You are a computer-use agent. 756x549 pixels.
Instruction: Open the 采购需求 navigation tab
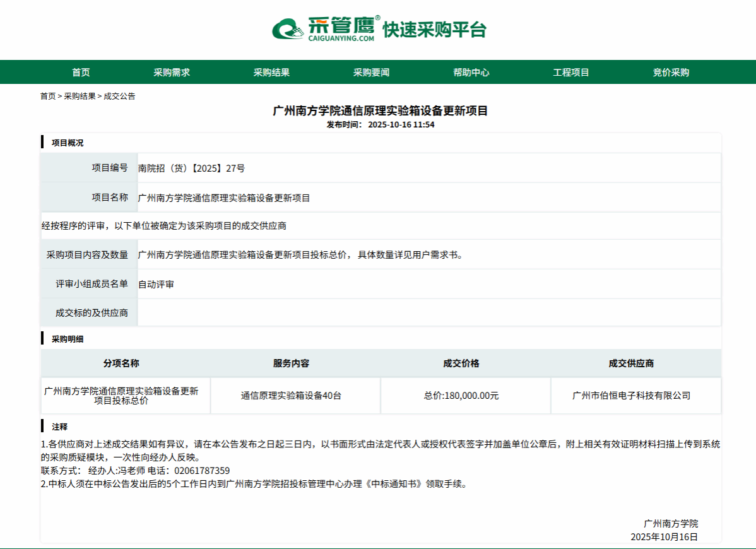coord(172,73)
